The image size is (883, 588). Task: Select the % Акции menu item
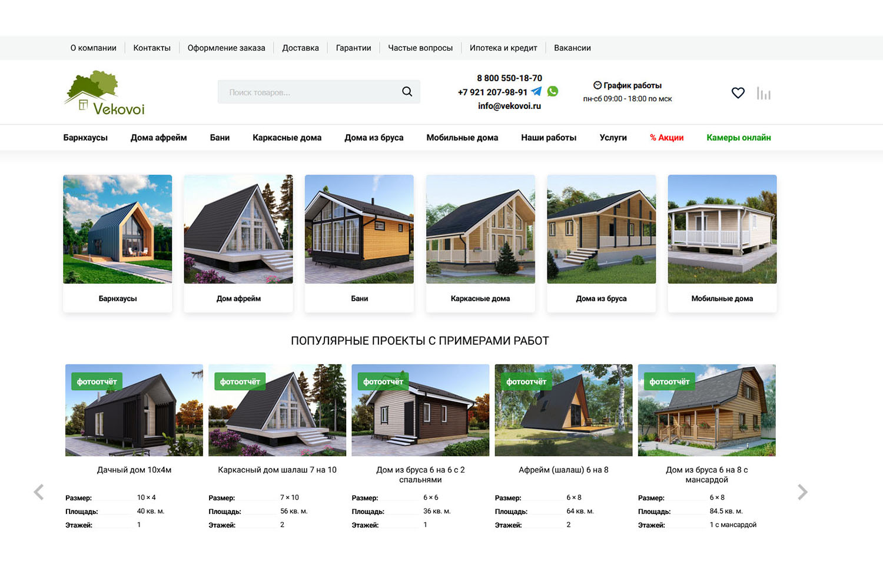click(x=666, y=138)
